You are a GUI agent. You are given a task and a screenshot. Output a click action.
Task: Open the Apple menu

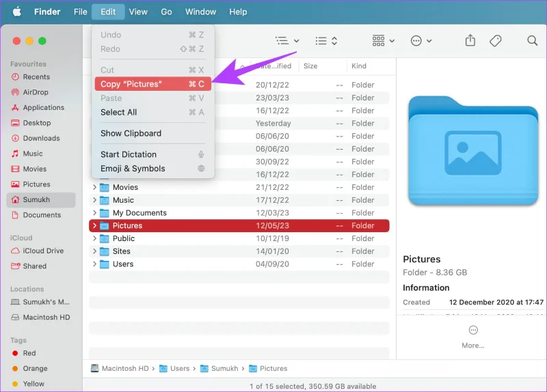pyautogui.click(x=16, y=12)
